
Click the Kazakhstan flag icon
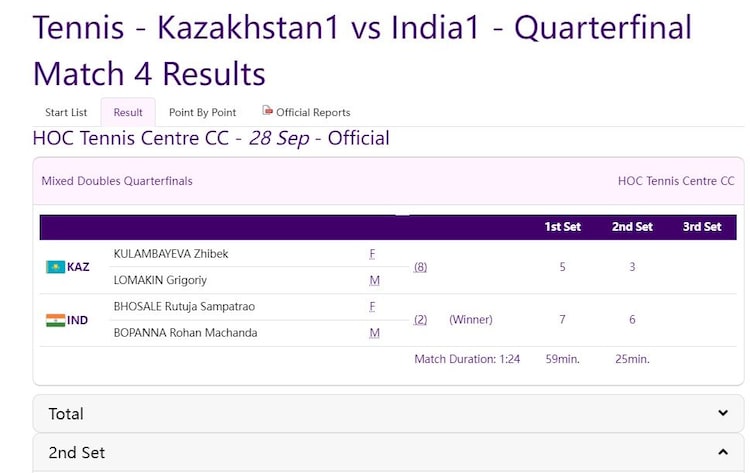click(55, 267)
